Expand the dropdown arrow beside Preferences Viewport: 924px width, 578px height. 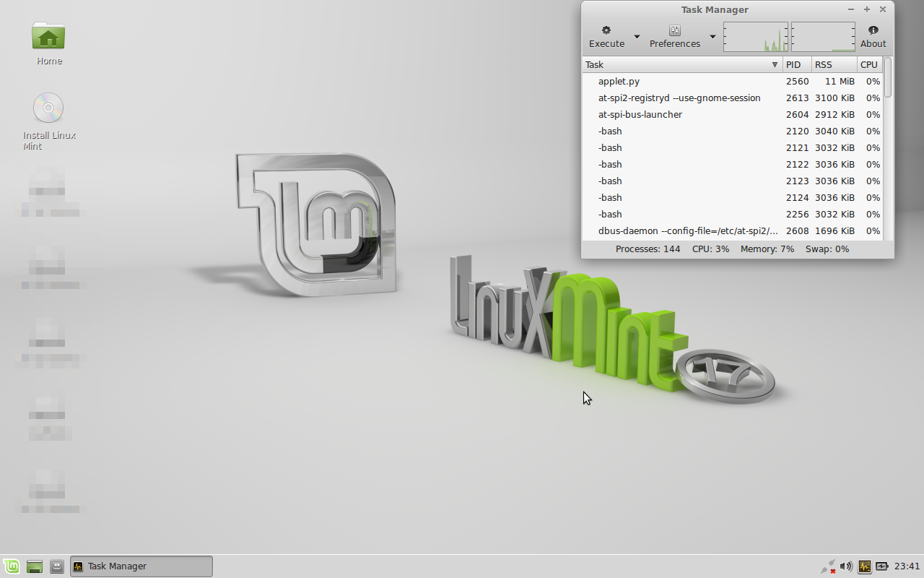point(712,37)
